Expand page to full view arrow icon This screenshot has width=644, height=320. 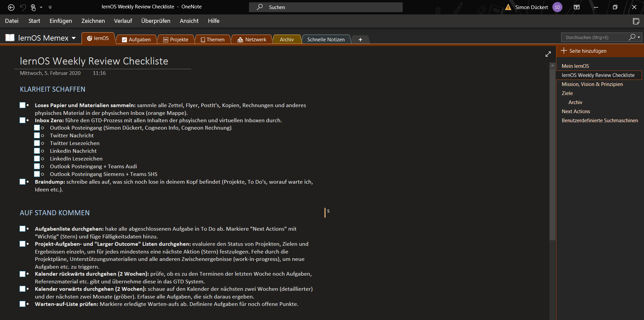[548, 54]
